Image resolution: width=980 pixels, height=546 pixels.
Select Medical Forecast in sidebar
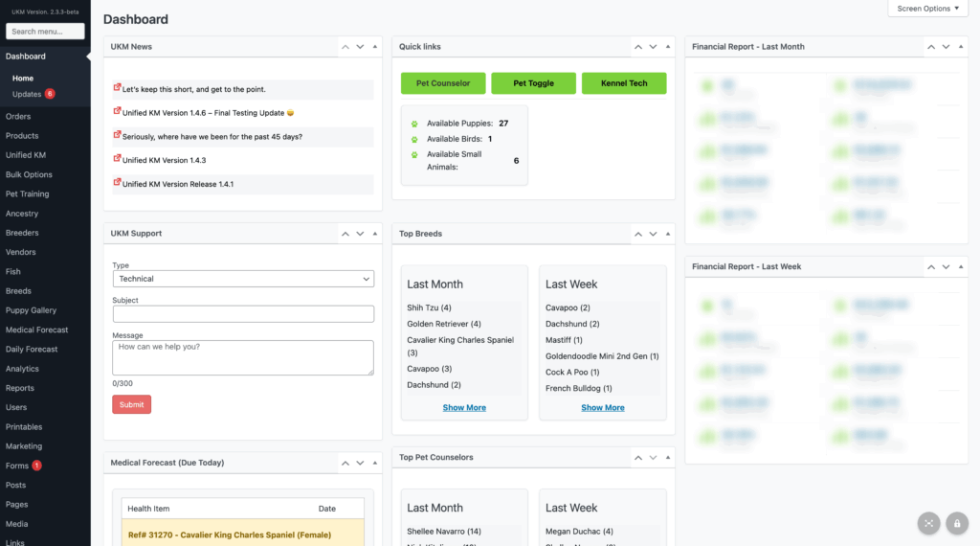click(x=37, y=330)
